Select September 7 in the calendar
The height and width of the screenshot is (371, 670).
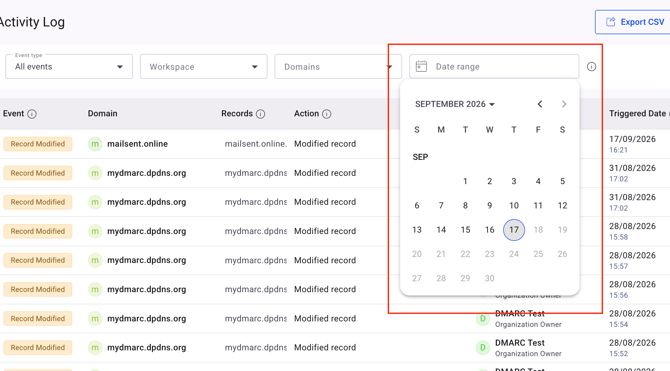(x=441, y=206)
